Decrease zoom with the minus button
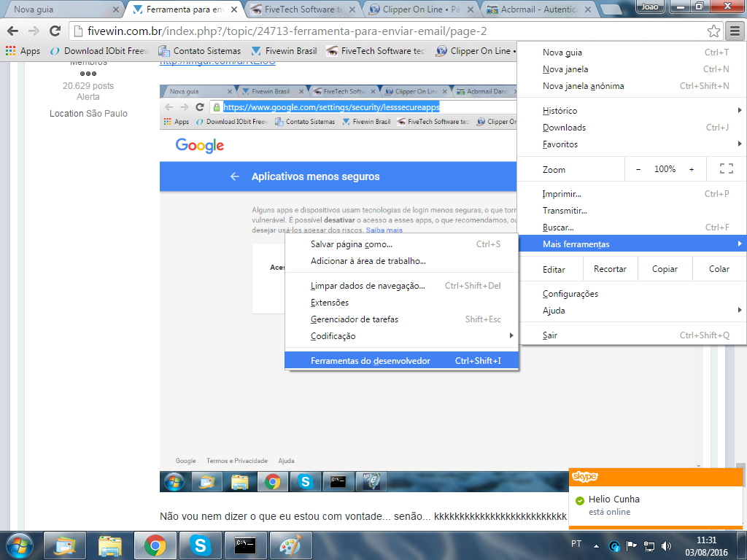This screenshot has height=560, width=747. coord(638,169)
